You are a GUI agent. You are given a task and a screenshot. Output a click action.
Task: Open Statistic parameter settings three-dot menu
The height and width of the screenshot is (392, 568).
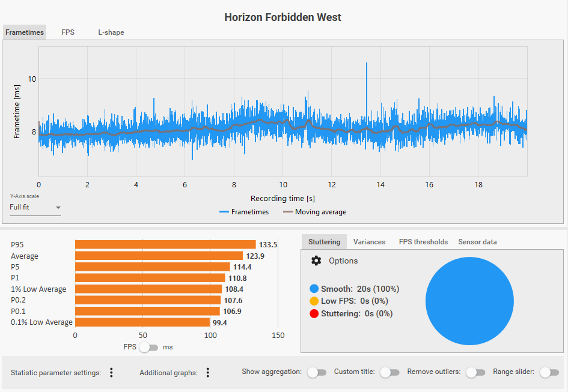[111, 372]
